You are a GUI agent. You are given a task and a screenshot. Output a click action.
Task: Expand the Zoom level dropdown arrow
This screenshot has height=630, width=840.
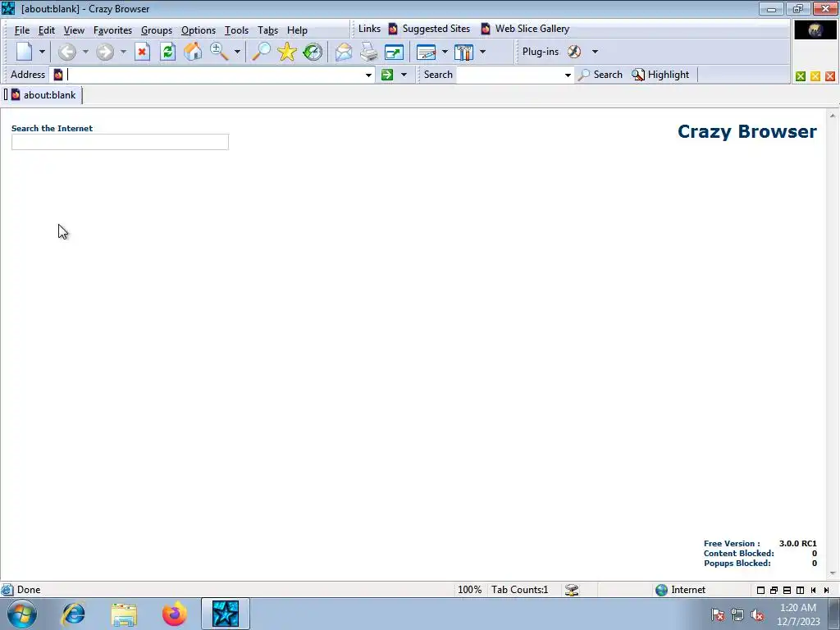tap(237, 52)
